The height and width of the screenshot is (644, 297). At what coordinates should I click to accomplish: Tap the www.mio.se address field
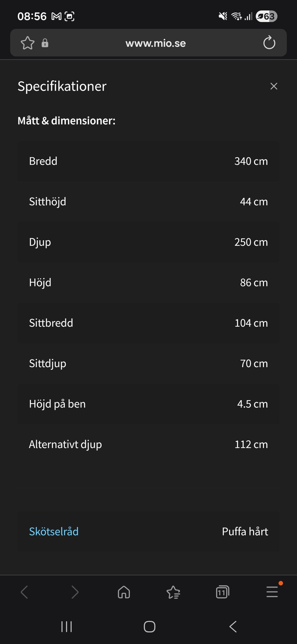(x=156, y=43)
